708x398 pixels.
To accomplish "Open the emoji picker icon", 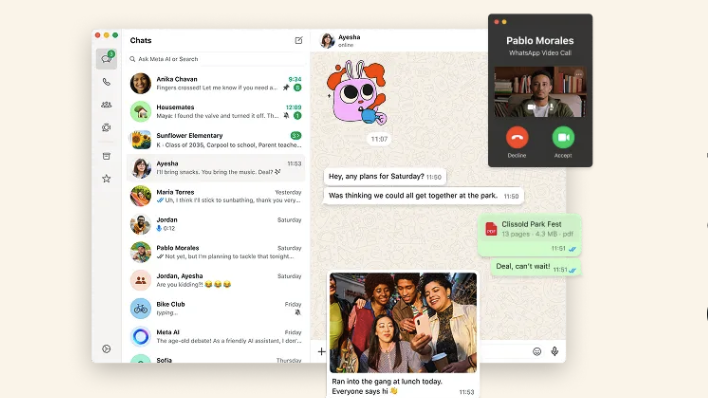I will [x=536, y=351].
